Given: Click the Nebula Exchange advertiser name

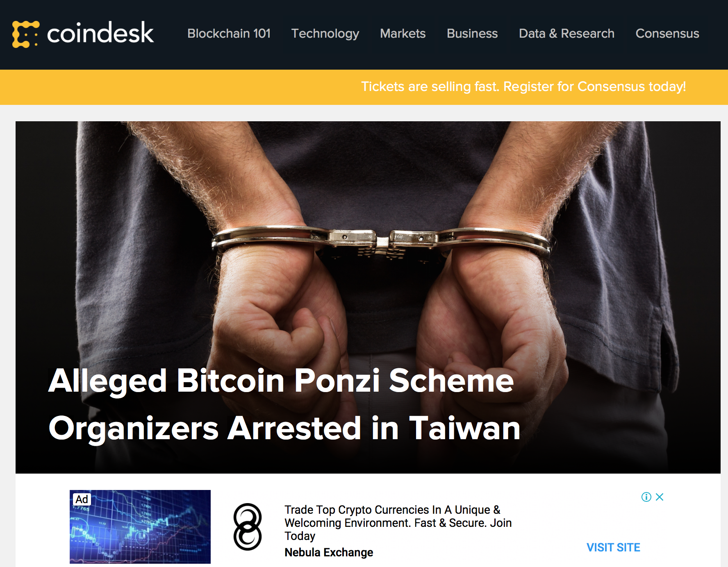Looking at the screenshot, I should tap(329, 552).
